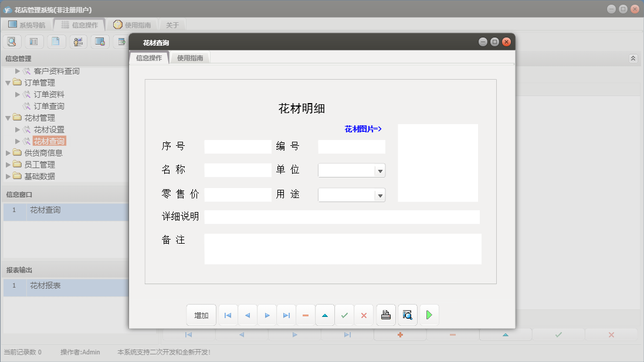Screen dimensions: 644x362
Task: Delete record with the red minus icon
Action: [305, 315]
